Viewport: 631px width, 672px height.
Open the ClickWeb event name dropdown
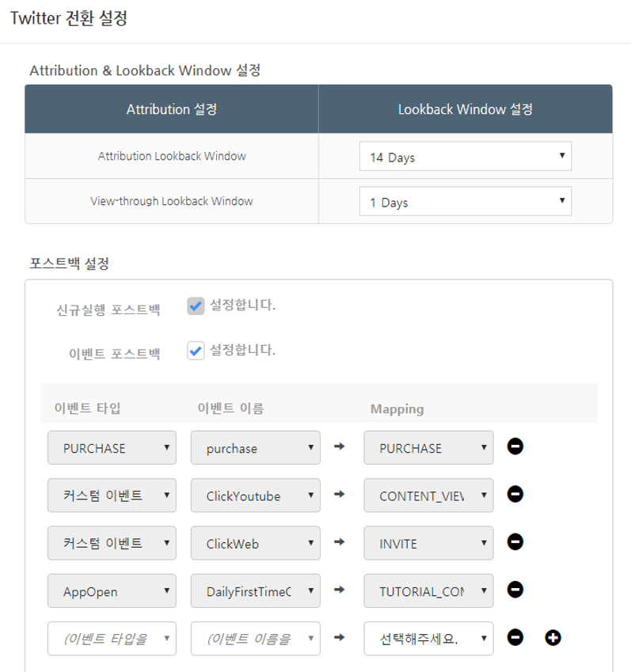coord(256,543)
